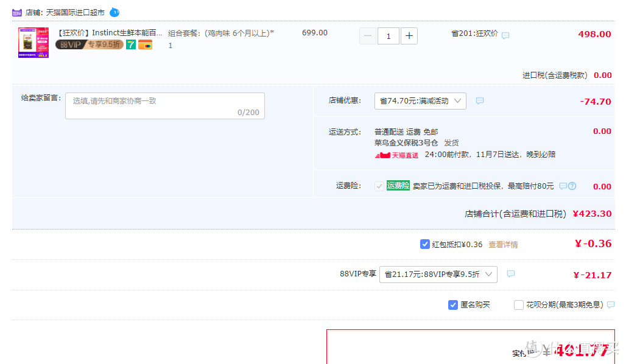The height and width of the screenshot is (364, 626).
Task: Open the info bubble beside the 店铺优惠 dropdown
Action: pos(480,101)
